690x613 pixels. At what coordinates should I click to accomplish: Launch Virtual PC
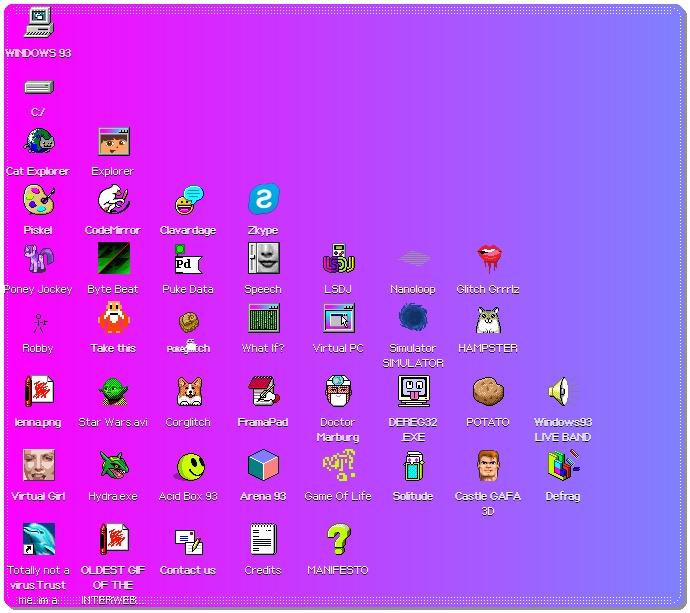[338, 317]
